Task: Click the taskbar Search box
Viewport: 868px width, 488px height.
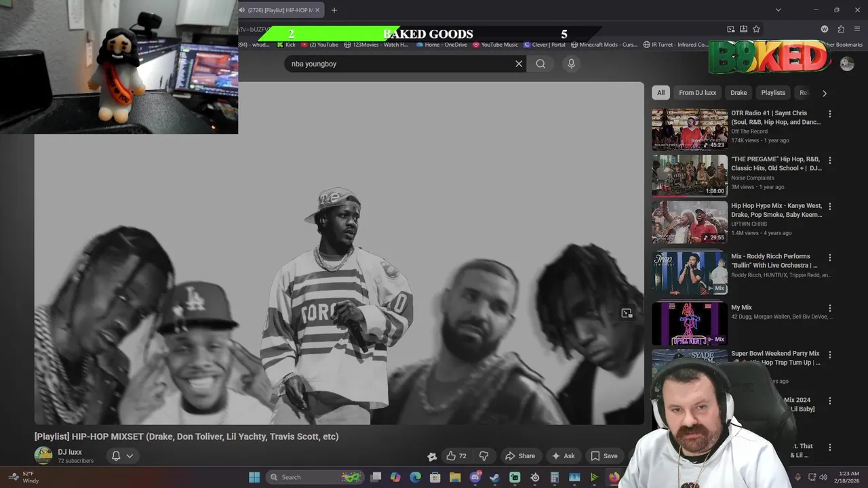Action: 315,477
